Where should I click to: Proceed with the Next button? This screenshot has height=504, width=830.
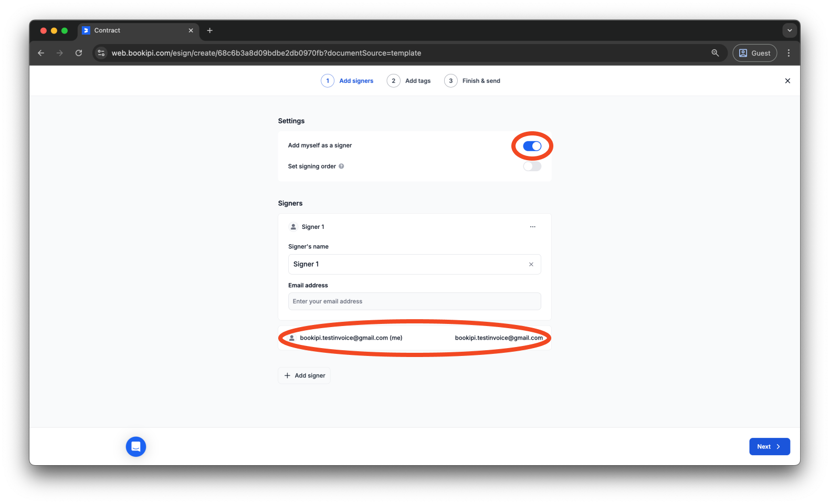(x=769, y=447)
